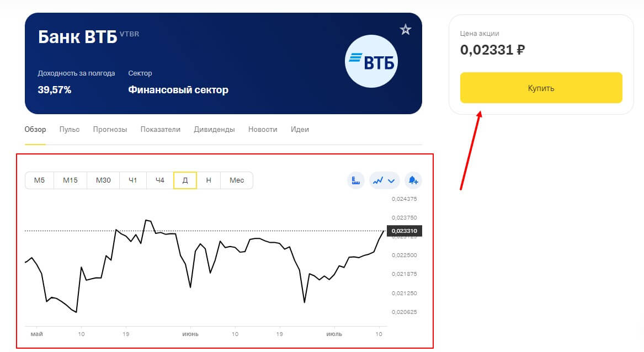This screenshot has width=644, height=352.
Task: Click the ruler measurement tool icon
Action: pyautogui.click(x=355, y=180)
